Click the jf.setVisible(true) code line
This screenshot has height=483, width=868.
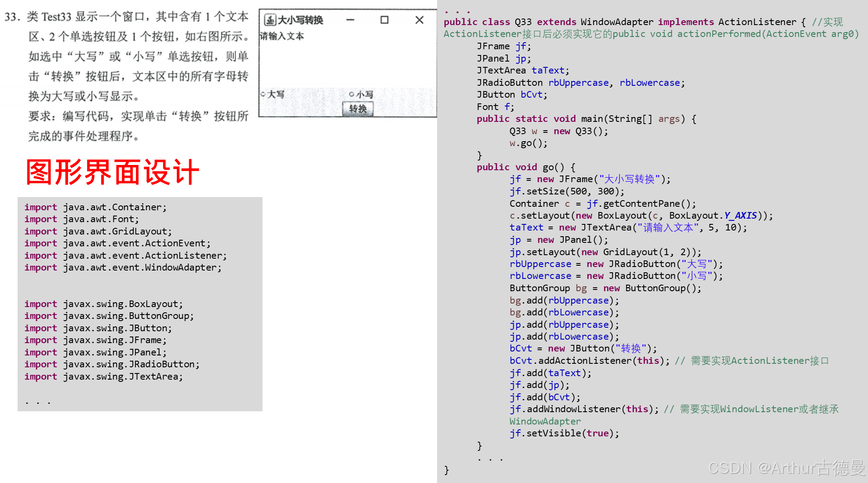[x=564, y=433]
